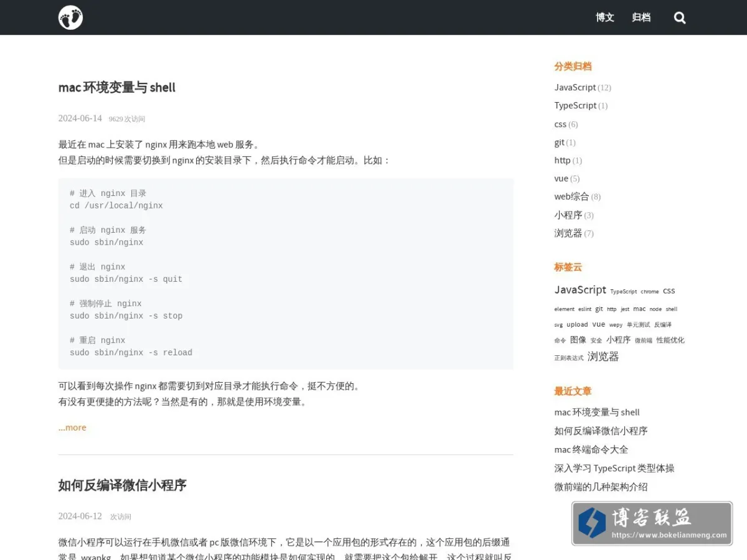The width and height of the screenshot is (747, 560).
Task: Click git tag in tag cloud
Action: pos(599,309)
